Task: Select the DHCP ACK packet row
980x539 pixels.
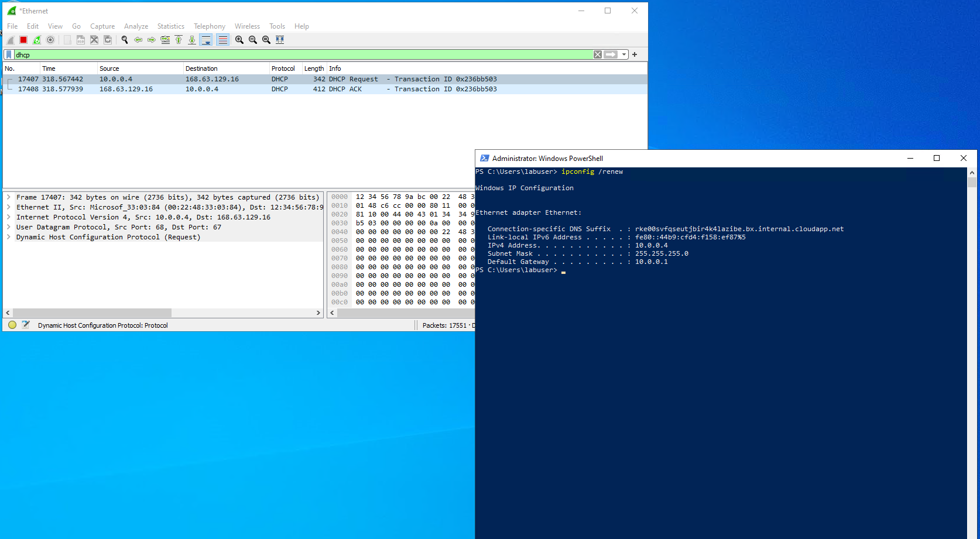Action: pos(176,88)
